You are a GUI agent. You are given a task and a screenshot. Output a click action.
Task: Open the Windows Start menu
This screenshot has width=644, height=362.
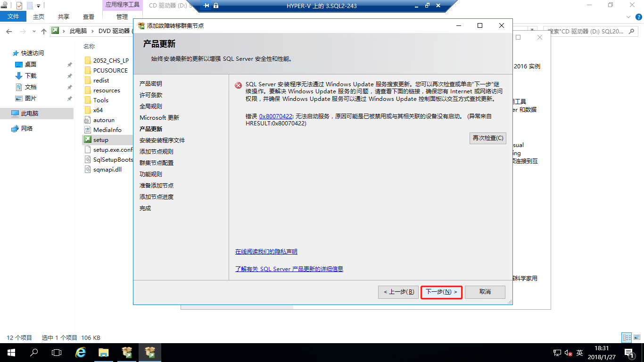click(11, 353)
